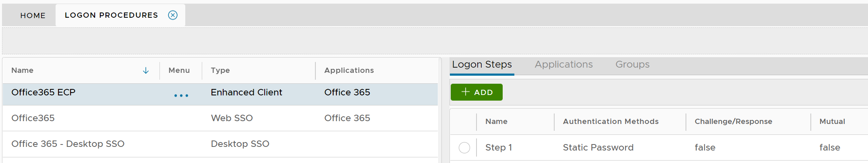Switch to the Home tab
Screen dimensions: 868x163
[33, 15]
